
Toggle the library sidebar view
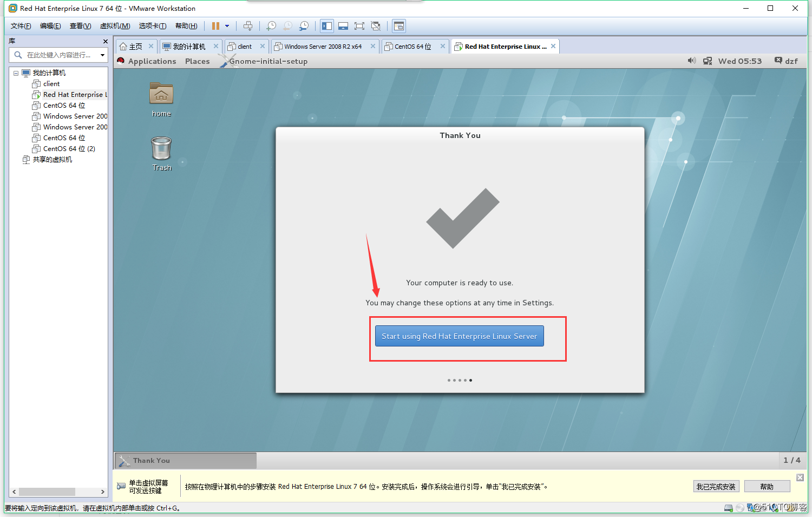point(327,26)
